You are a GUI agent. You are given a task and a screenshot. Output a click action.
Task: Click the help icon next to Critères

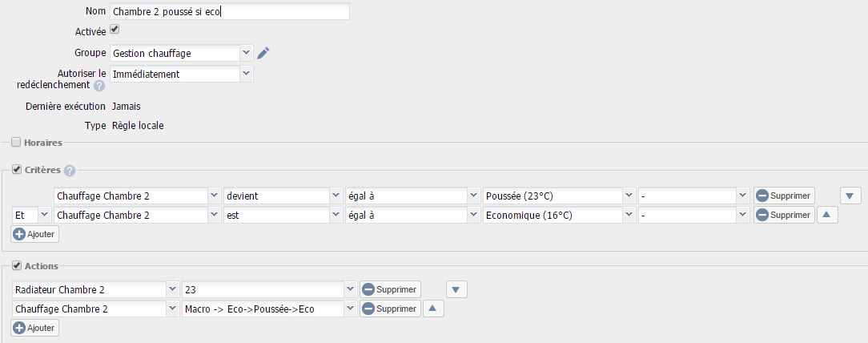(69, 171)
